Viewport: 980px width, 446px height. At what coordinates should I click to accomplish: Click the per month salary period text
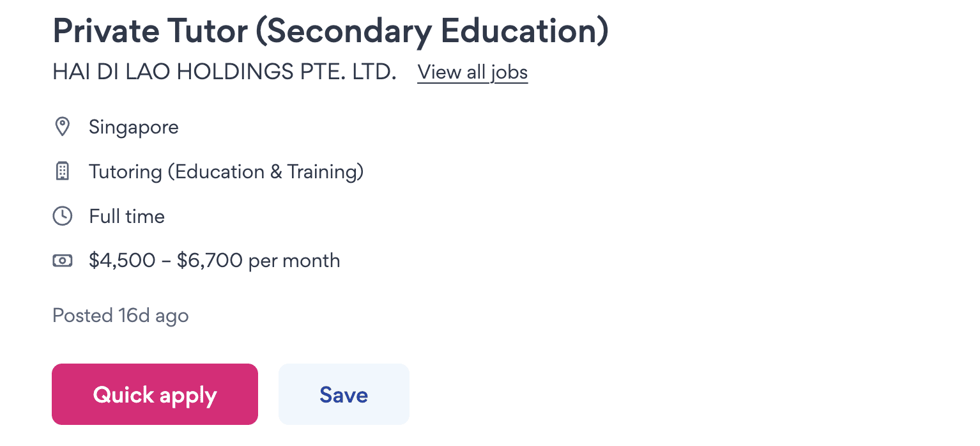(294, 261)
